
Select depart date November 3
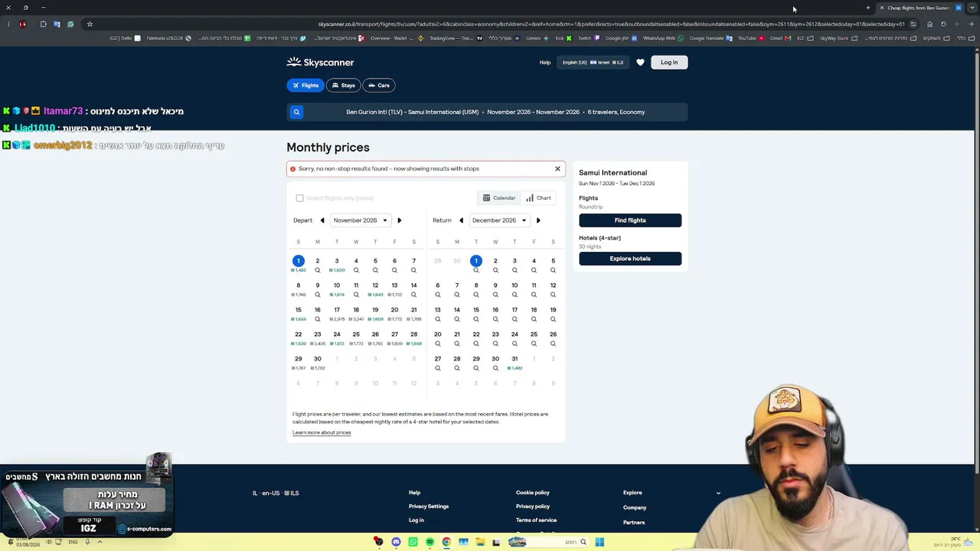pos(337,261)
